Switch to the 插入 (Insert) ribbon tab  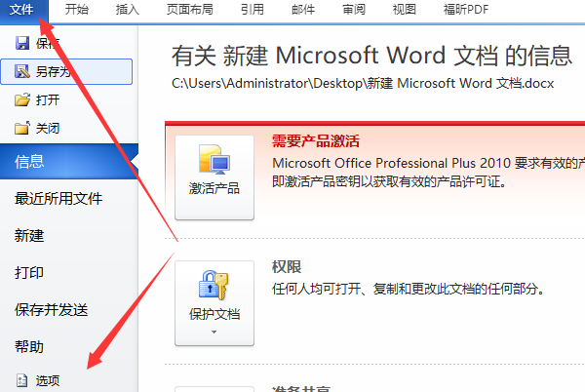[127, 10]
